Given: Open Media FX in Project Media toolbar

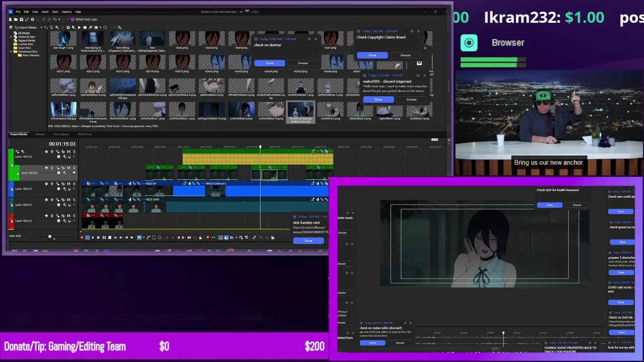Looking at the screenshot, I should tap(73, 28).
